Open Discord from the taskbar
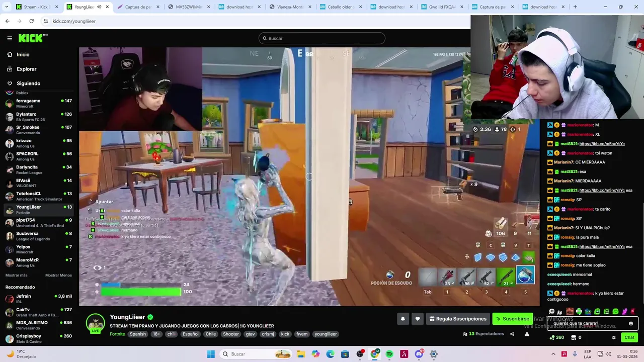644x362 pixels. pyautogui.click(x=419, y=354)
